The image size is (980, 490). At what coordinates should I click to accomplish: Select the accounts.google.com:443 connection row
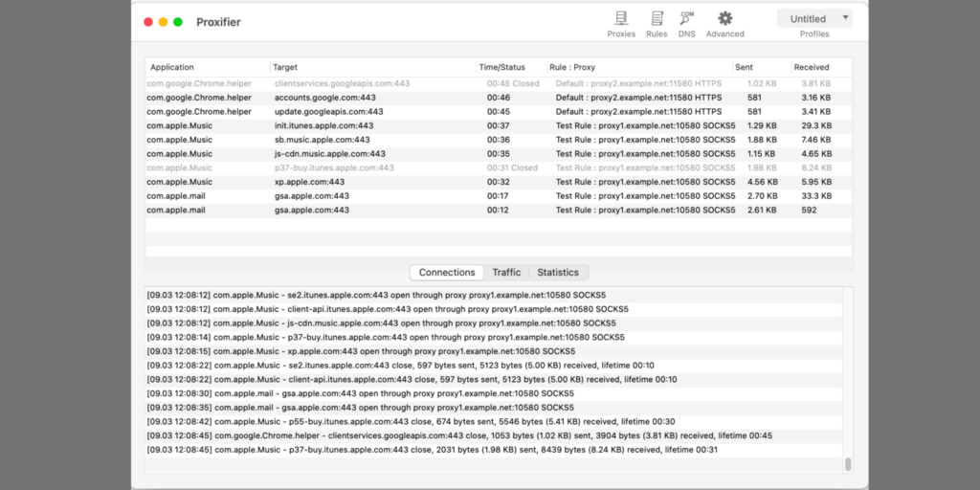point(499,98)
